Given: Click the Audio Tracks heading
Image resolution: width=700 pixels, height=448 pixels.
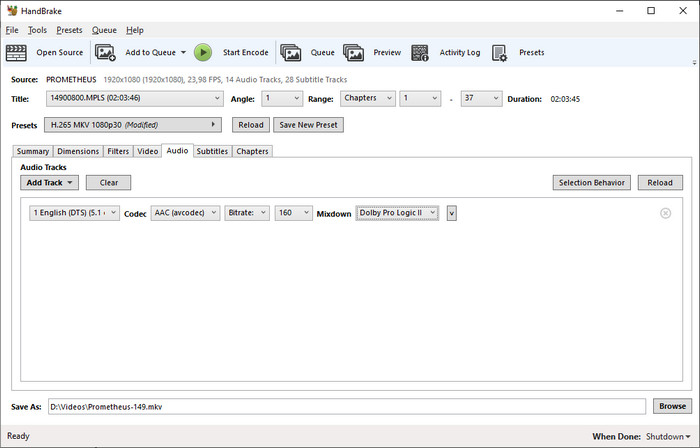Looking at the screenshot, I should pyautogui.click(x=43, y=167).
